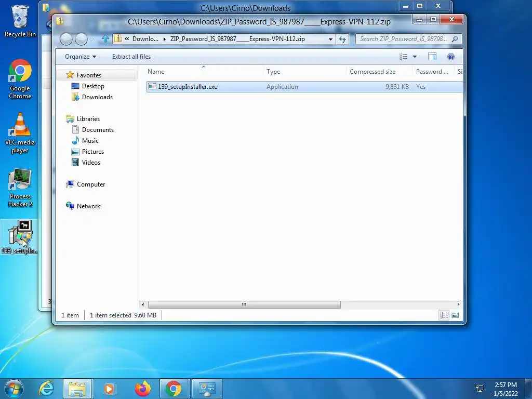Open Music library
This screenshot has width=532, height=399.
[x=90, y=140]
